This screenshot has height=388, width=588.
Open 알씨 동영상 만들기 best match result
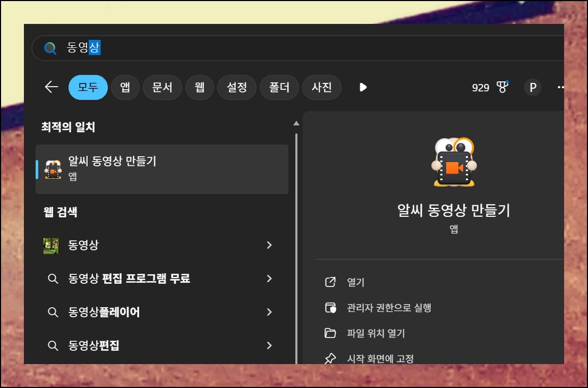162,169
